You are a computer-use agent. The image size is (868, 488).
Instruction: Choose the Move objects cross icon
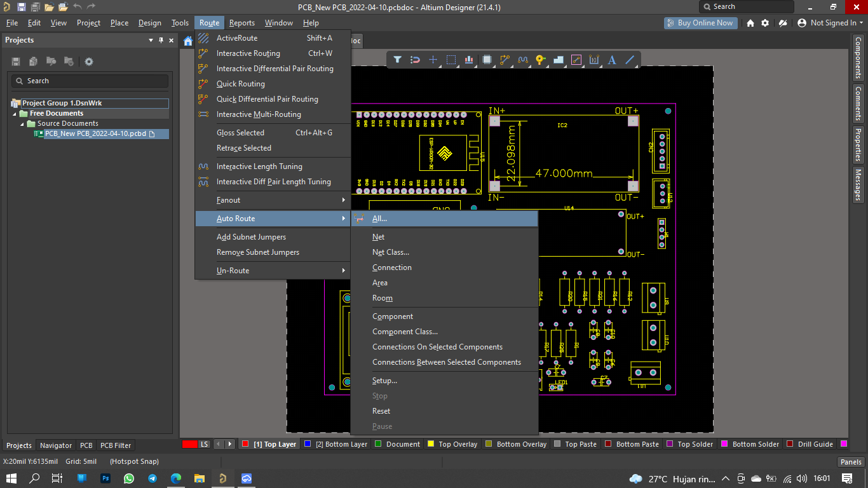tap(433, 60)
